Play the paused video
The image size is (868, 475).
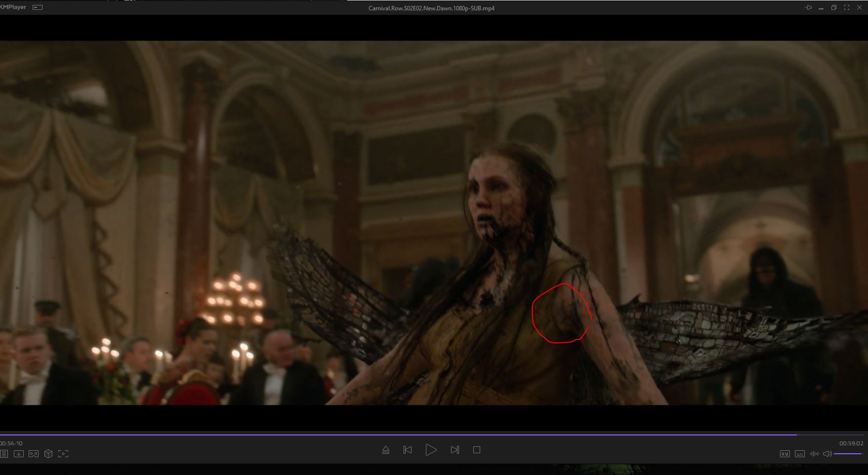point(431,450)
